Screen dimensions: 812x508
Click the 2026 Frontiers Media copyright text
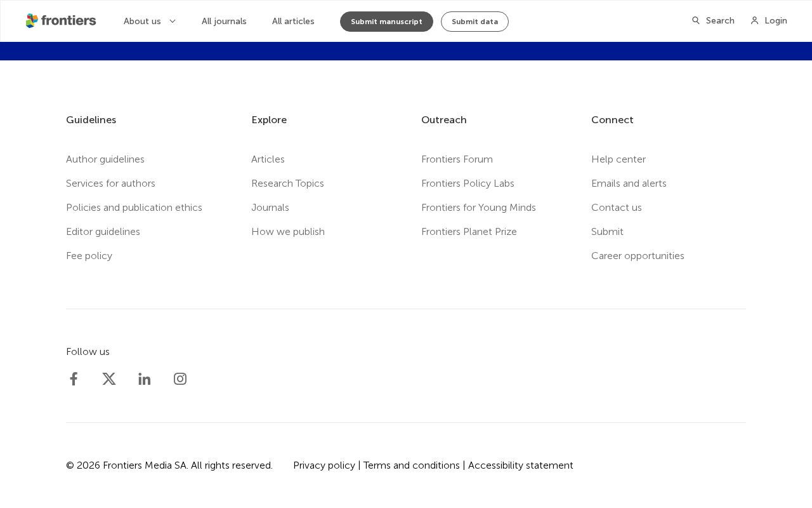coord(169,465)
